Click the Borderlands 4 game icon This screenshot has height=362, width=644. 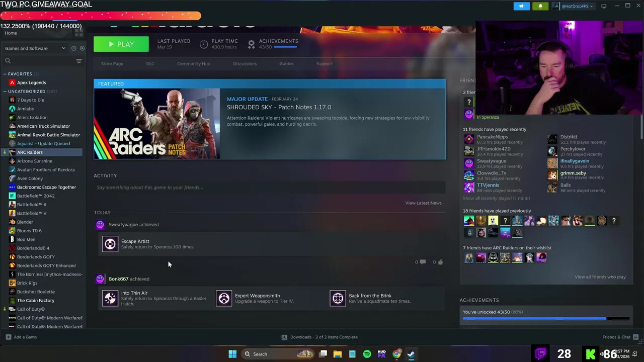pos(12,248)
